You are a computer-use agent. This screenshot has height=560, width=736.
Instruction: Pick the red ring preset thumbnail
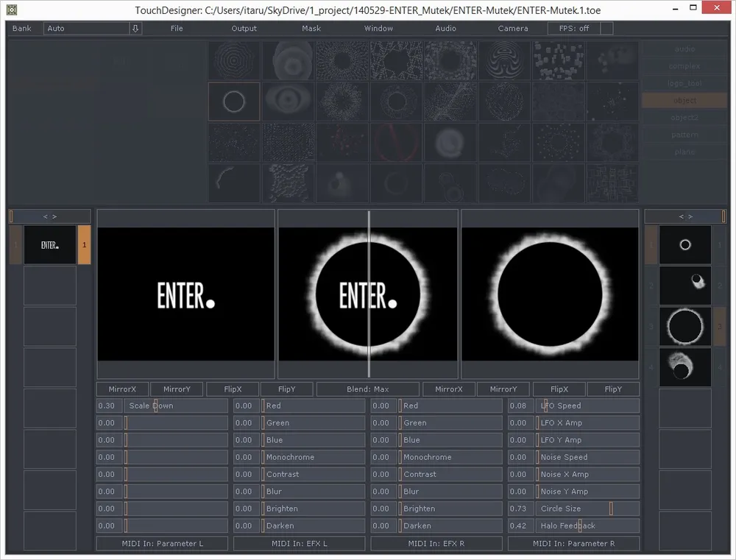coord(396,142)
